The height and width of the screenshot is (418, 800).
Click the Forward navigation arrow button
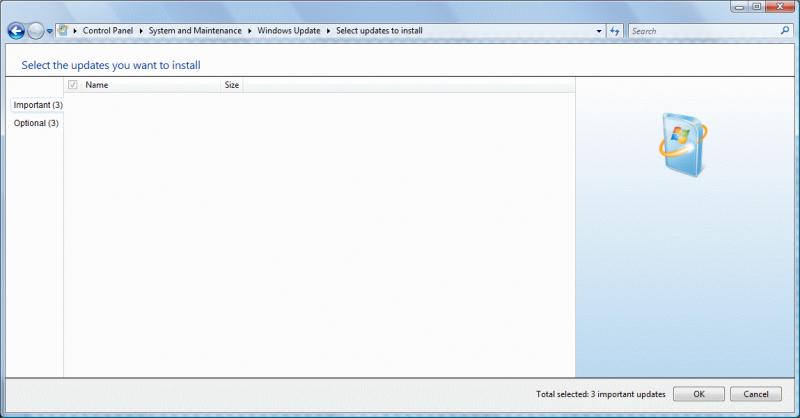tap(35, 31)
